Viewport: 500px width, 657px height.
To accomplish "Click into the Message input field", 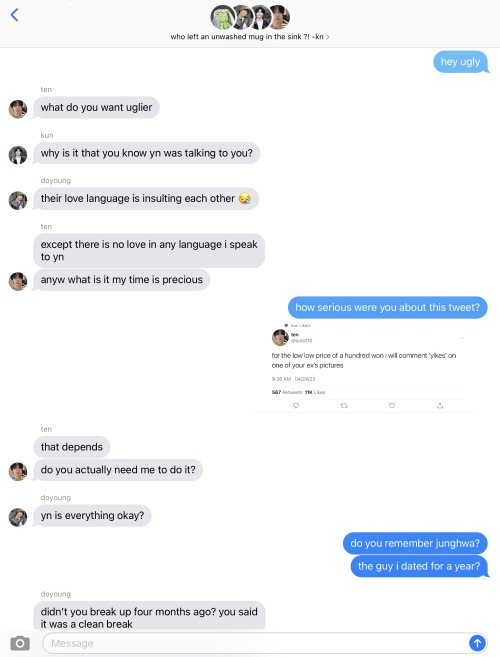I will [x=256, y=643].
